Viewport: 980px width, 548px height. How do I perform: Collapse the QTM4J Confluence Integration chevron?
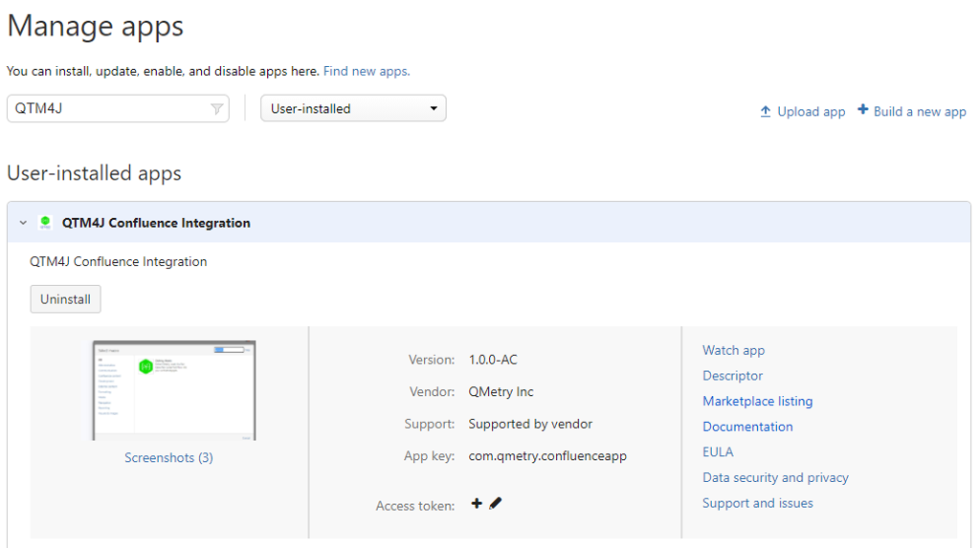(23, 223)
